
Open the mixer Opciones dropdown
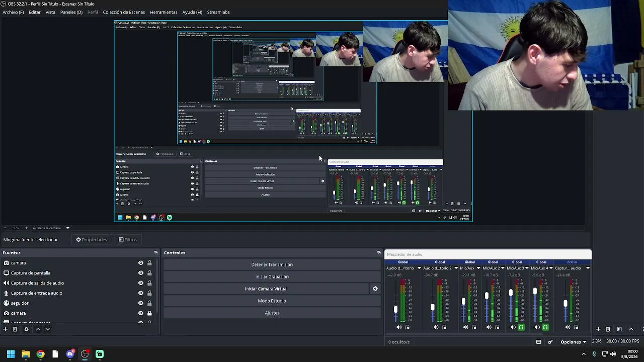click(x=574, y=342)
